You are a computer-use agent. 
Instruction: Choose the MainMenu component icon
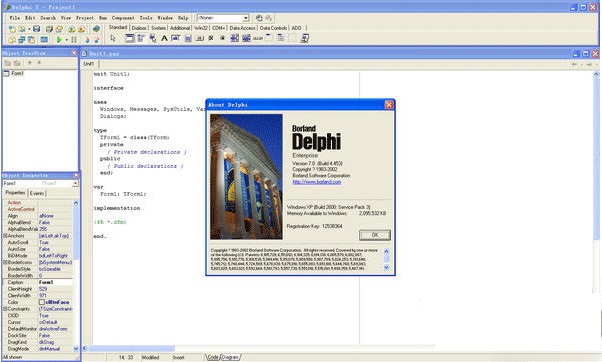tap(141, 38)
